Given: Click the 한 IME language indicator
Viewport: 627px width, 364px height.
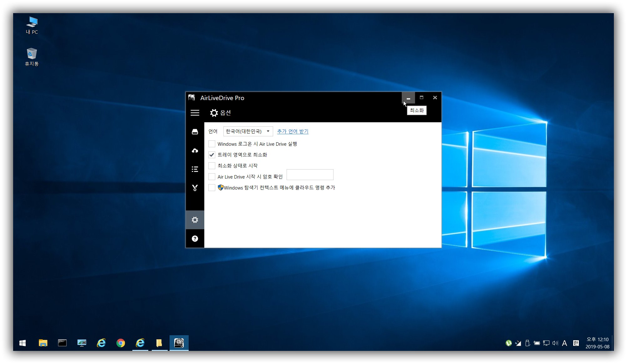Looking at the screenshot, I should tap(576, 343).
